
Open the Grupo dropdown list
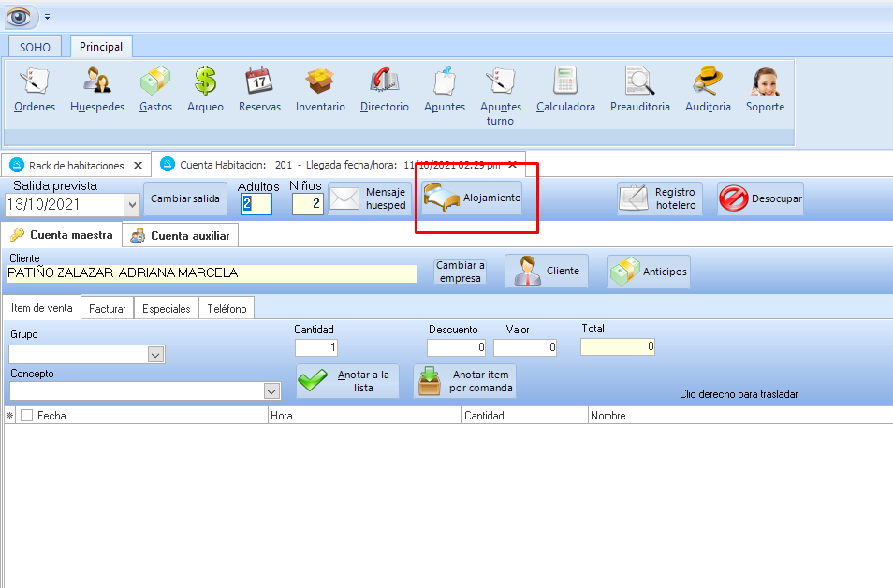pos(156,355)
